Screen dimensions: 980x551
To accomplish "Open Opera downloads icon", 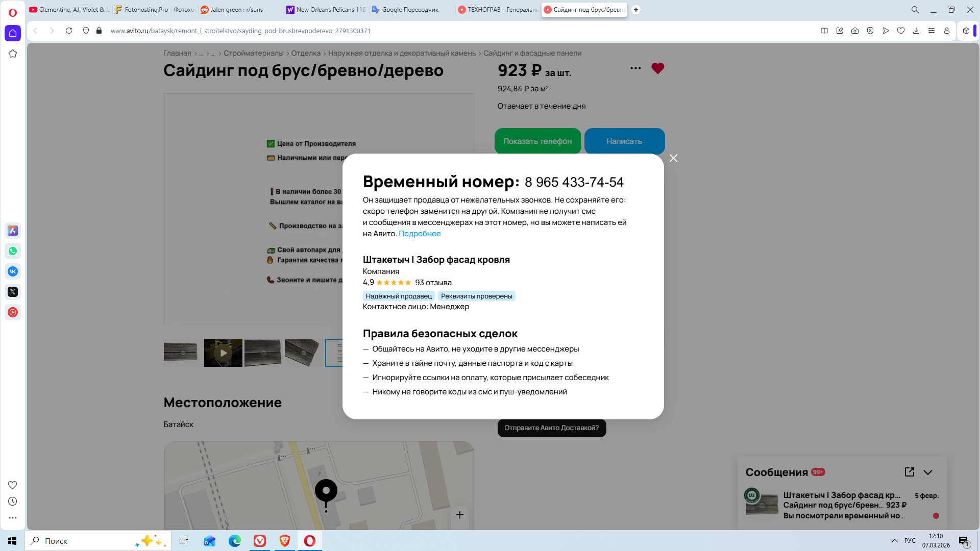I will [x=916, y=31].
